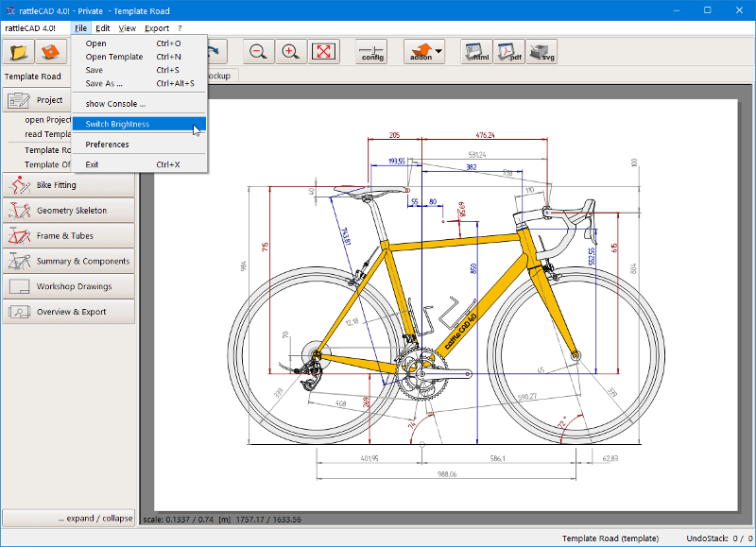Open the View menu

pos(128,28)
